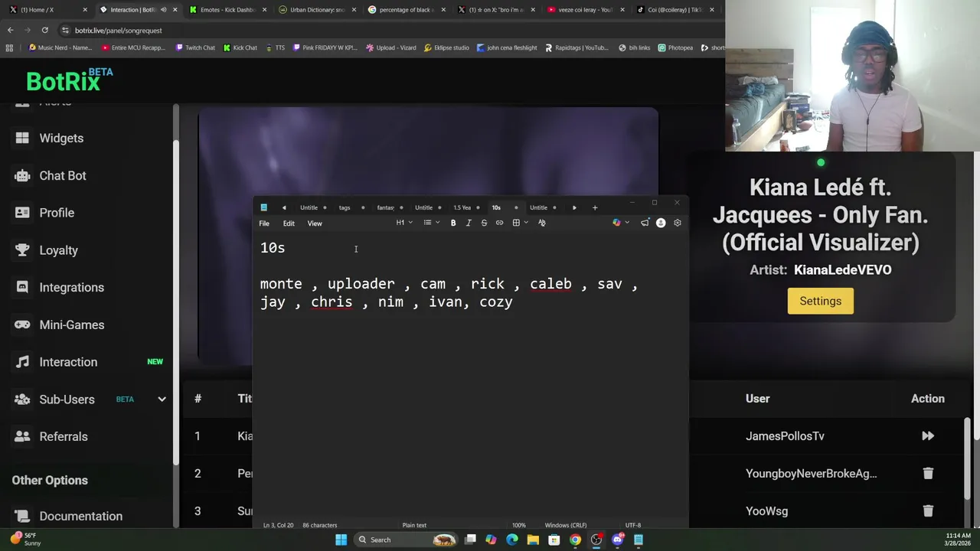
Task: Open Copilot app on taskbar
Action: 491,540
